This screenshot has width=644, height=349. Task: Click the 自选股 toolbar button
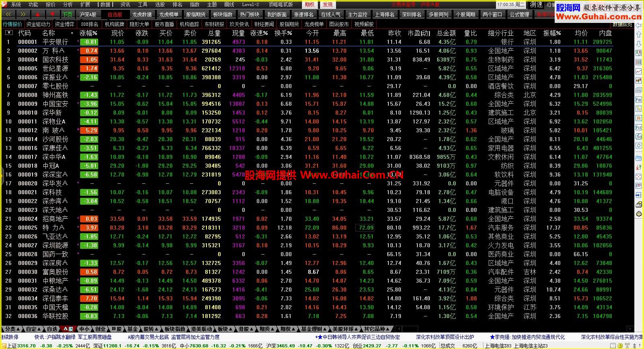[115, 14]
